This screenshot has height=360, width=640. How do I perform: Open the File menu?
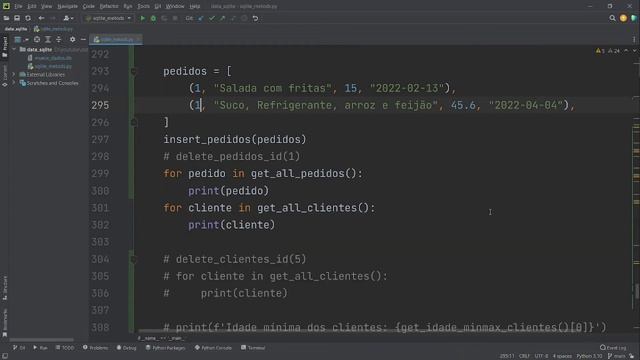point(18,7)
